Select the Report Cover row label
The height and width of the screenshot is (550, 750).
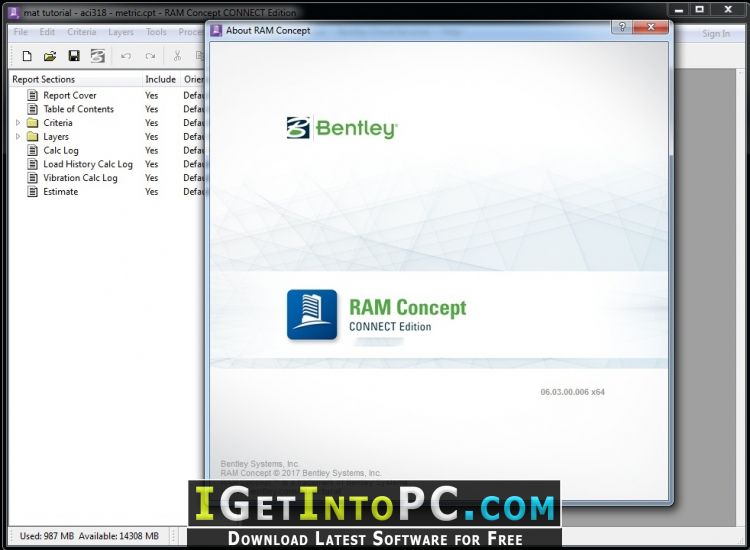70,95
